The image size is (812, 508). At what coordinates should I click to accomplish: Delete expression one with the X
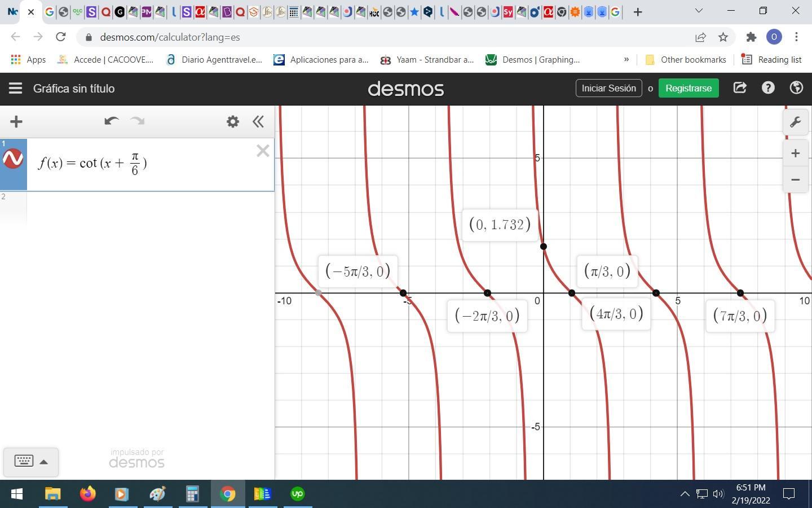(262, 151)
